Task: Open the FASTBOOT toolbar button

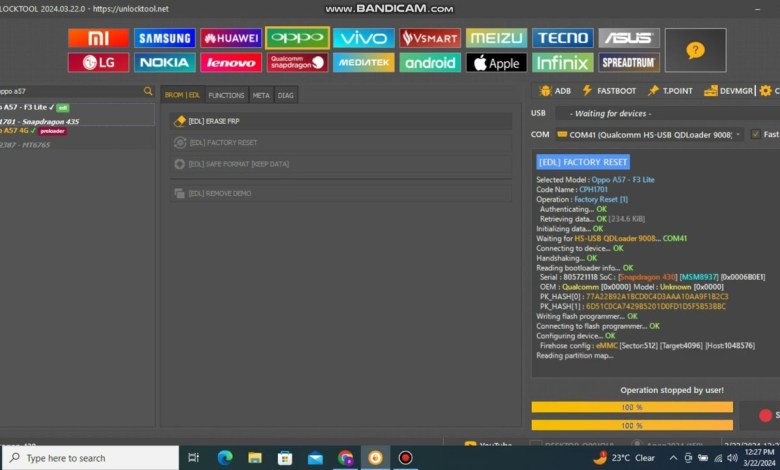Action: (x=607, y=91)
